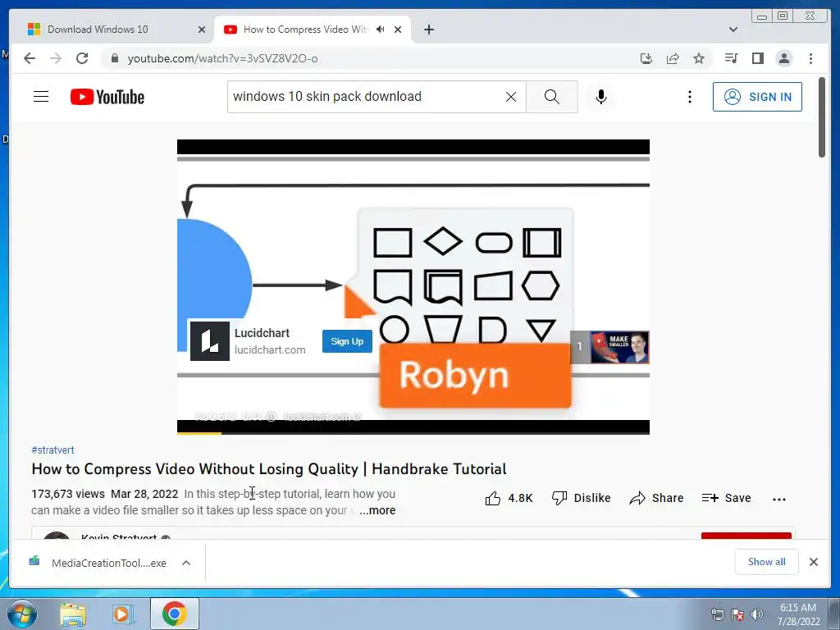Clear the YouTube search box text

pos(511,97)
